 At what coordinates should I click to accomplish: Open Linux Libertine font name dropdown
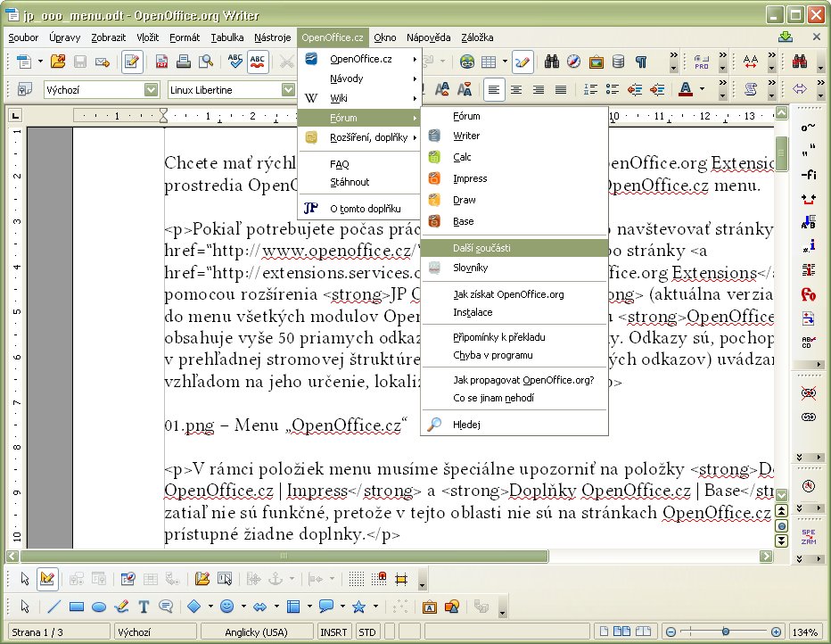pos(288,89)
